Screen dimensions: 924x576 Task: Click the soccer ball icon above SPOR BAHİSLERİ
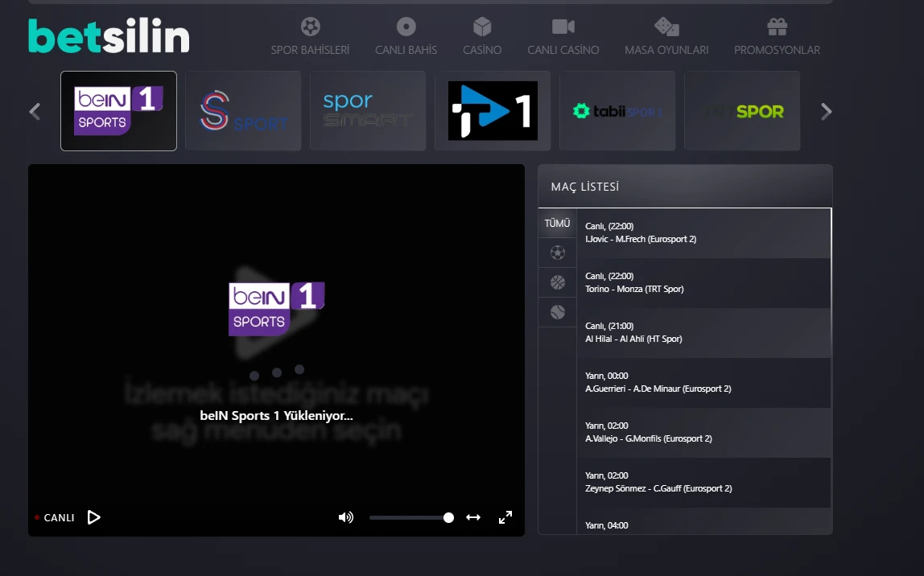point(310,27)
